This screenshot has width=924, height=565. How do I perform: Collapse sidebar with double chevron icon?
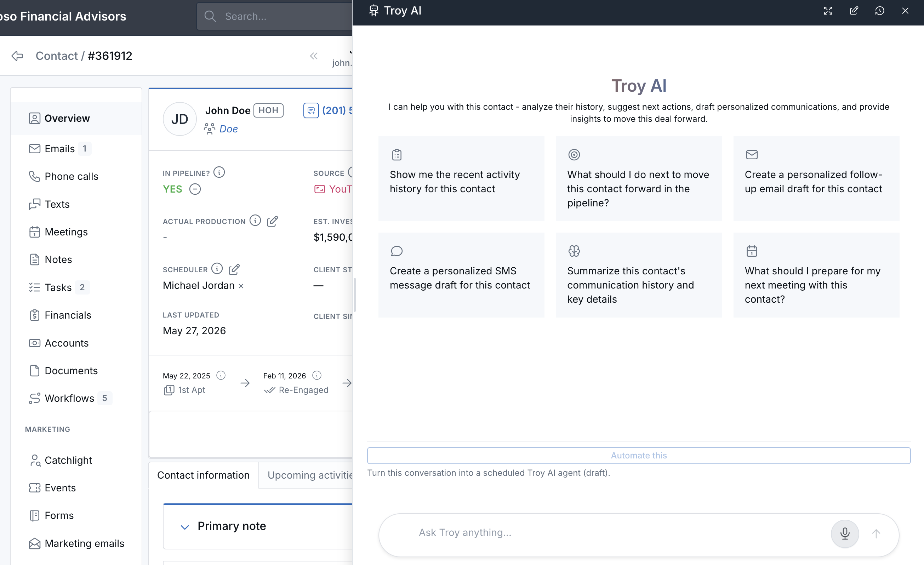coord(314,56)
